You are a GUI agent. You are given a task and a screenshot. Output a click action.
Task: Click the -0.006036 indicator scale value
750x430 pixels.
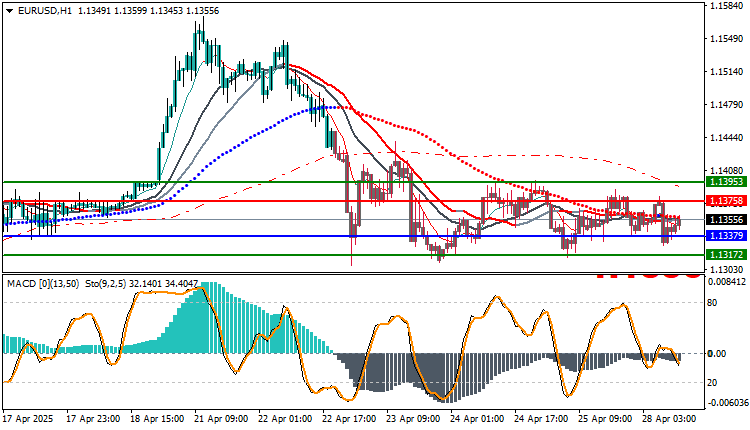(x=726, y=403)
